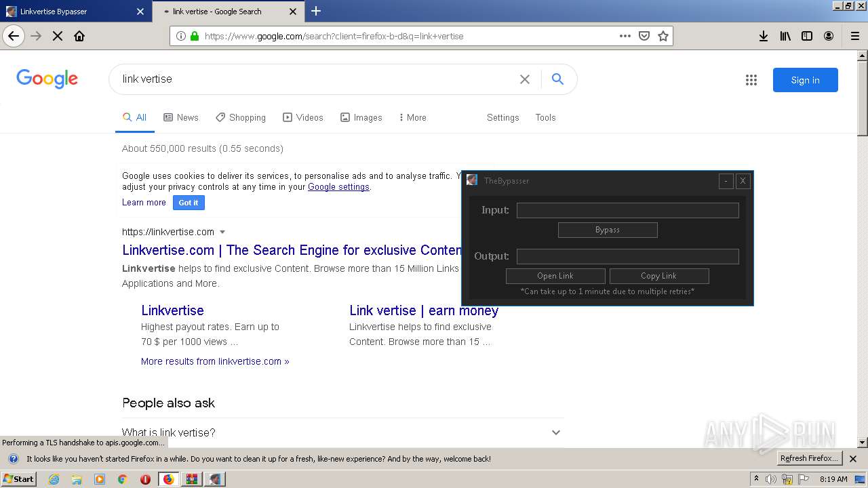Open the Firefox Library menu
868x488 pixels.
(785, 36)
